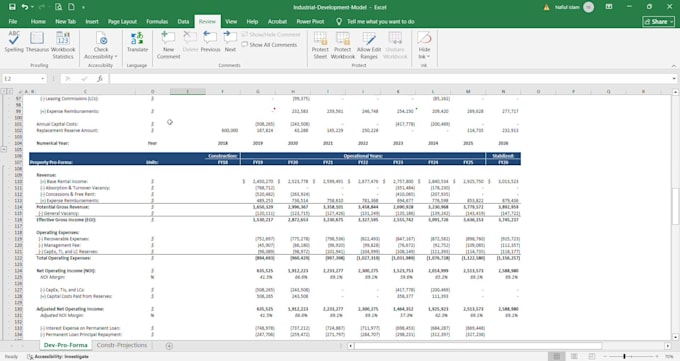Click the New blank document icon
The image size is (680, 361).
tap(71, 7)
